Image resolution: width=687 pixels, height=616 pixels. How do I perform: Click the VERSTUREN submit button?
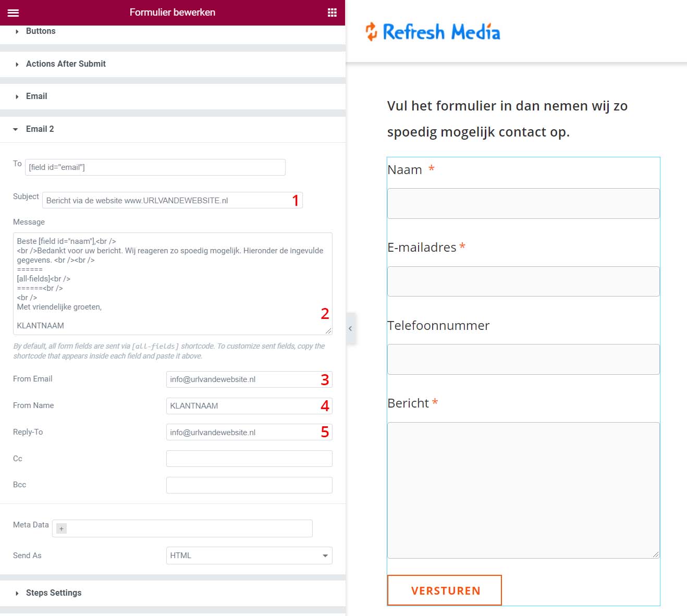(x=445, y=590)
